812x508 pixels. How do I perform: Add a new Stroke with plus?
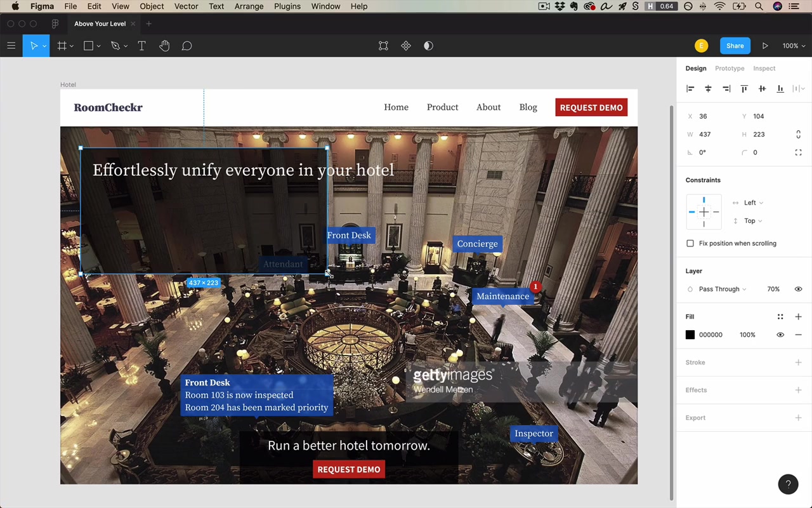coord(798,363)
